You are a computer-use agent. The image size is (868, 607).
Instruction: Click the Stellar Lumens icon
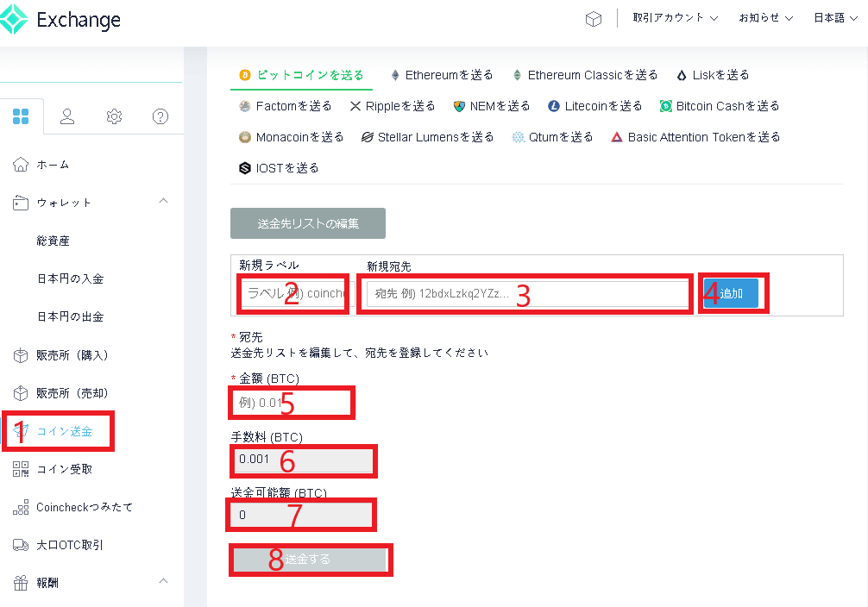(367, 137)
